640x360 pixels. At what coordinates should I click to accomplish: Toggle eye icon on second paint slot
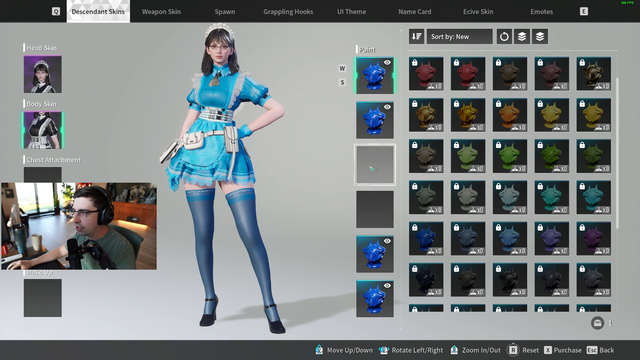click(x=387, y=107)
